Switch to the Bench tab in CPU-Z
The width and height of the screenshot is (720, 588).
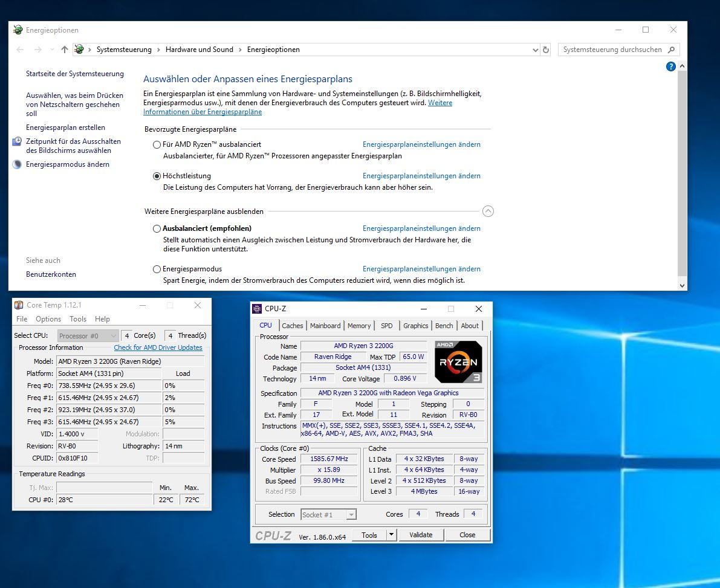pyautogui.click(x=444, y=326)
